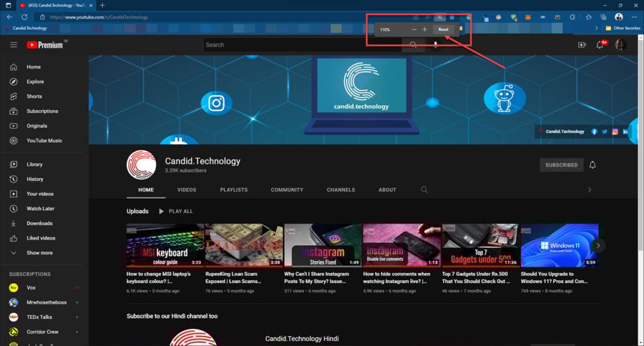Switch to the HOME channel tab
644x346 pixels.
tap(146, 190)
